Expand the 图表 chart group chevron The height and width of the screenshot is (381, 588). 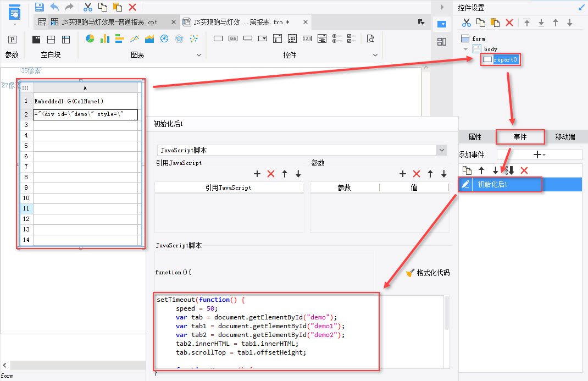pos(199,55)
